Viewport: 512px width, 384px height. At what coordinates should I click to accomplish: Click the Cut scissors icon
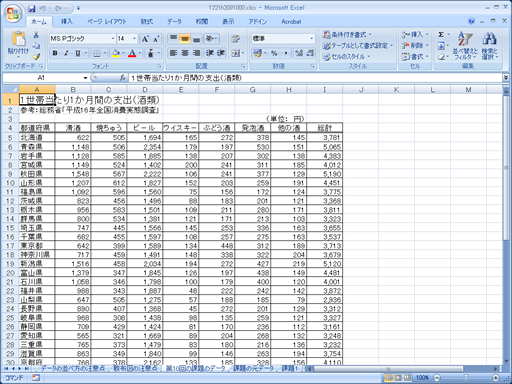36,35
